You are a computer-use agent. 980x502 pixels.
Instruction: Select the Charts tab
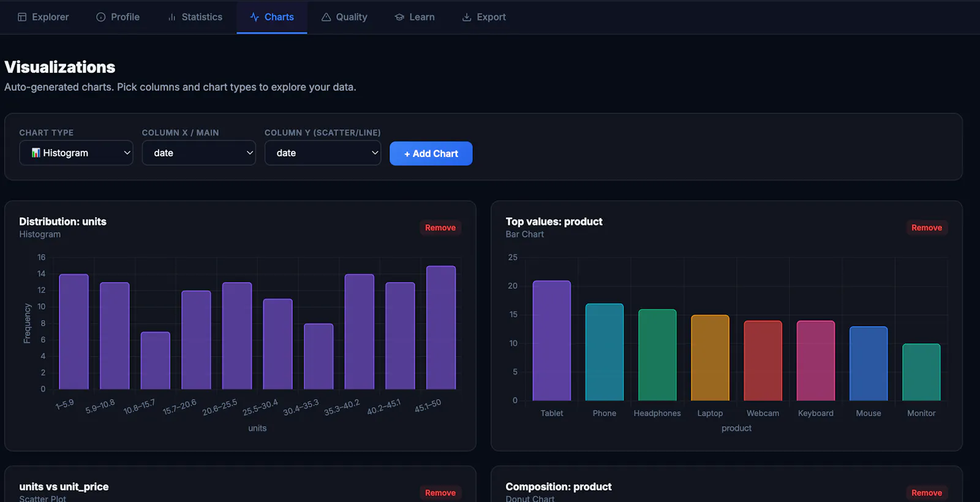(272, 17)
